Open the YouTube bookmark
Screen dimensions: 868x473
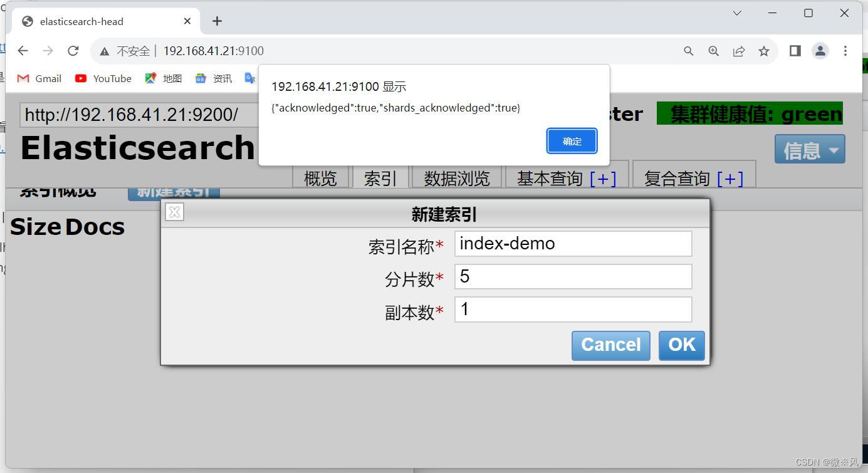coord(103,78)
